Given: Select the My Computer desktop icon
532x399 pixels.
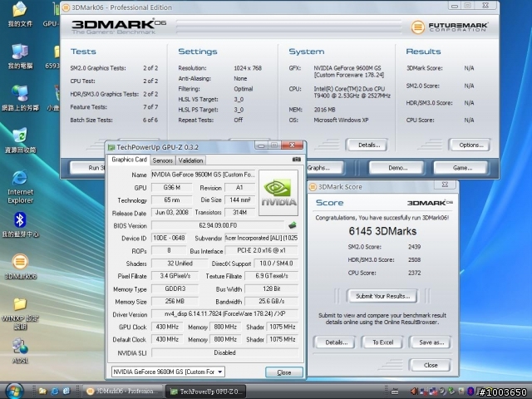Looking at the screenshot, I should 20,57.
